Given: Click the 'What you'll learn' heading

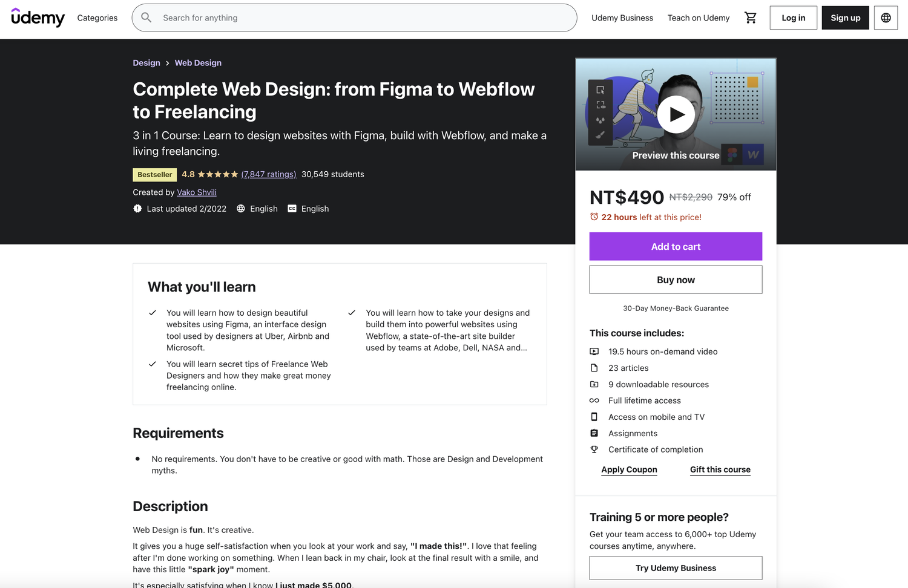Looking at the screenshot, I should coord(202,287).
